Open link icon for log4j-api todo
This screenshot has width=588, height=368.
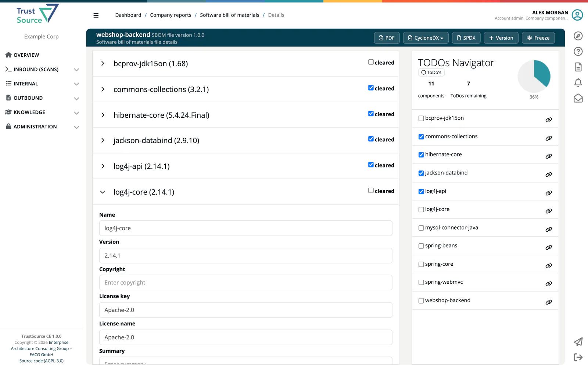pos(549,193)
